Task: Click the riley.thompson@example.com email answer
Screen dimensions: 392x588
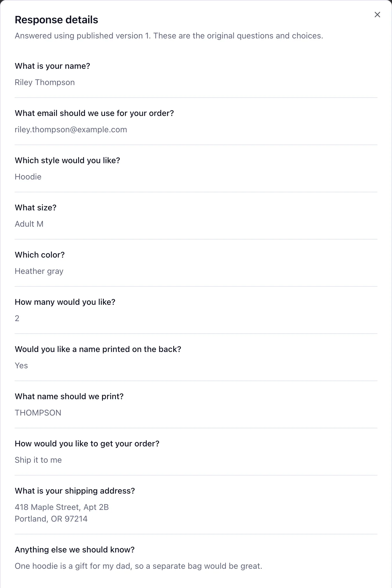Action: tap(71, 130)
